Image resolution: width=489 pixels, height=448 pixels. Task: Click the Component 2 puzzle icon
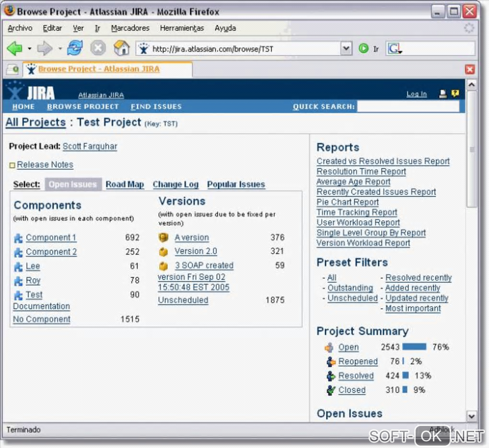(x=18, y=253)
